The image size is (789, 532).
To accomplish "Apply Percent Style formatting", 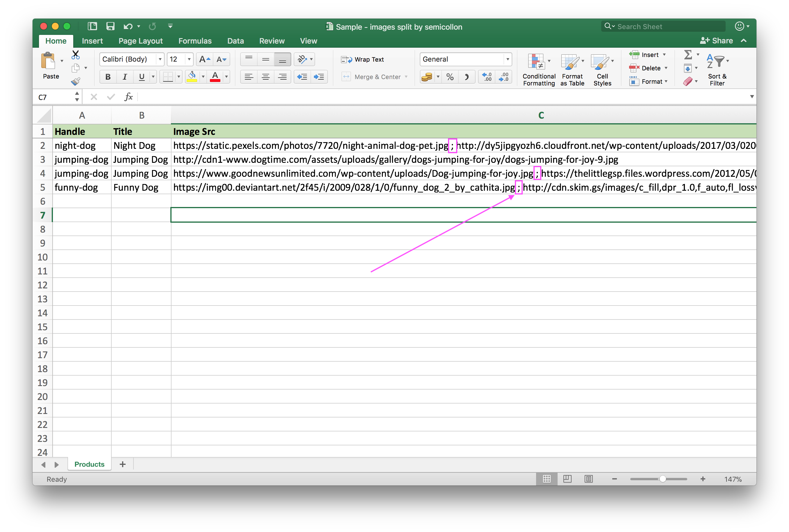I will [x=450, y=77].
